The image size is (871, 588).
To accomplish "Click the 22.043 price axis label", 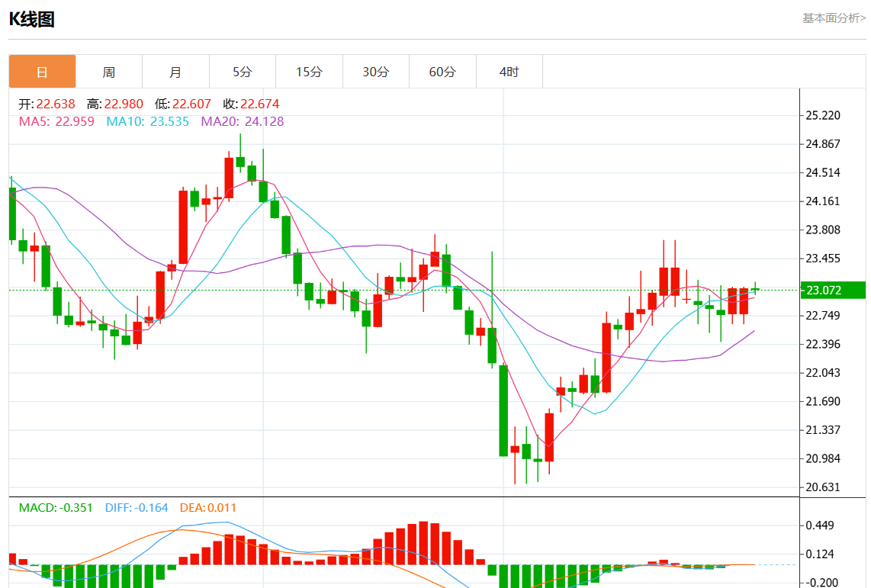I will coord(823,373).
